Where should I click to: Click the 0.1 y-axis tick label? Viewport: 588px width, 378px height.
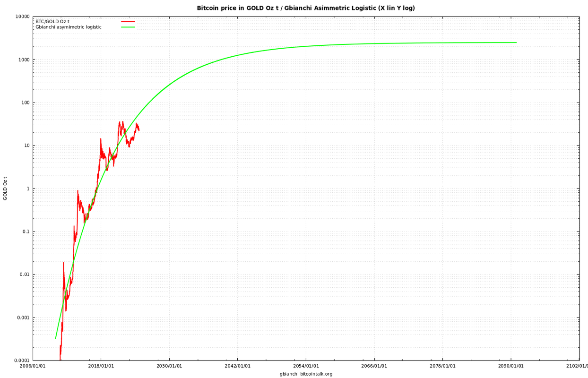tap(26, 232)
